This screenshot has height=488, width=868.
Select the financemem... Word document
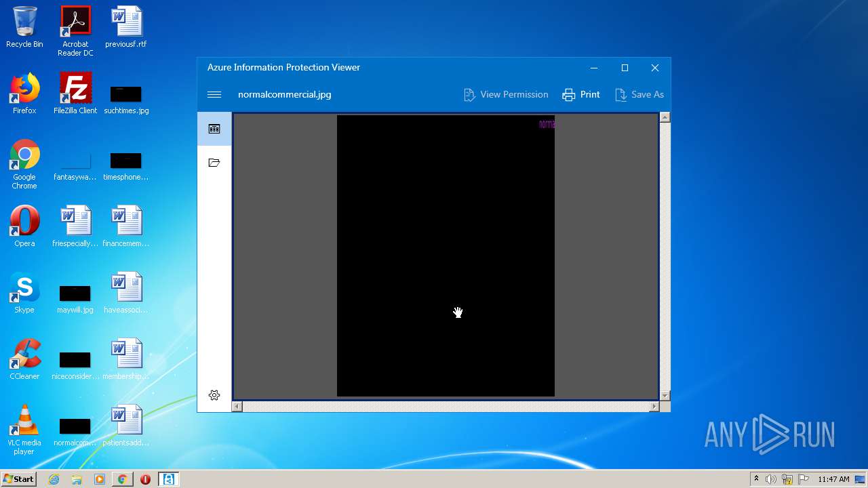(x=126, y=226)
